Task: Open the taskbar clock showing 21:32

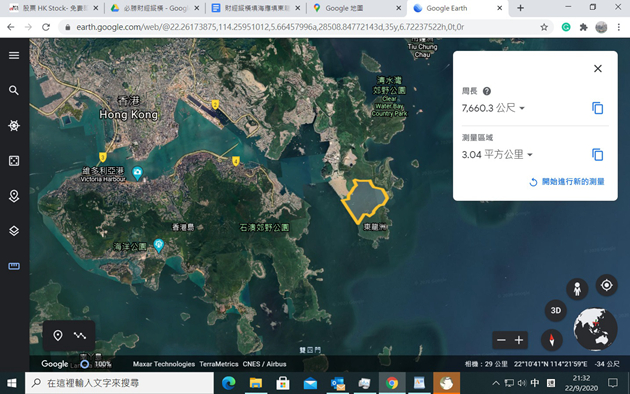Action: click(581, 383)
